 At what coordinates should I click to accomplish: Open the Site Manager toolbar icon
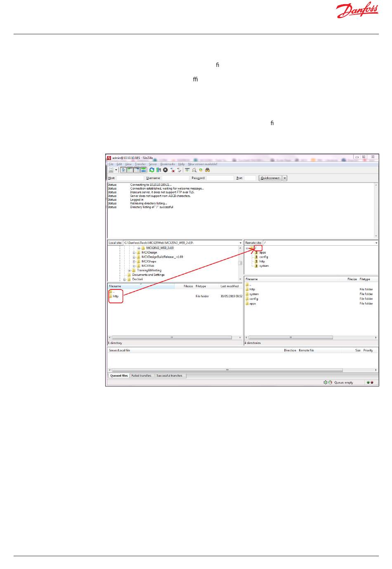pos(111,170)
